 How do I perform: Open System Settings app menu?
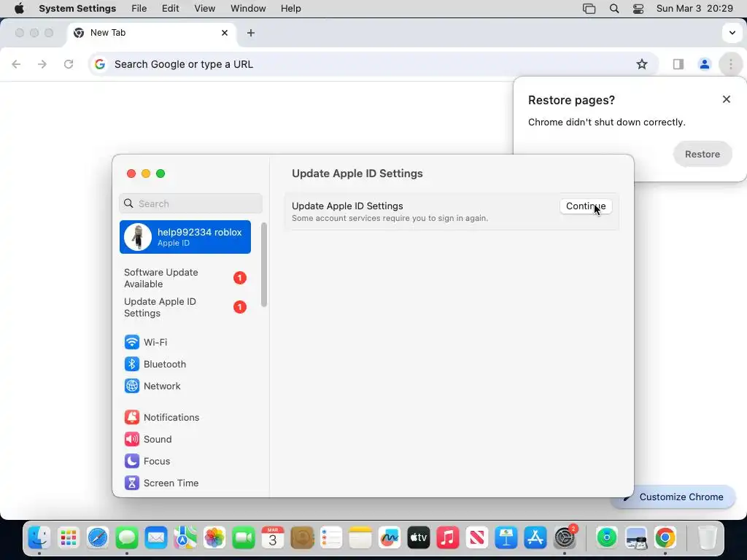coord(77,9)
